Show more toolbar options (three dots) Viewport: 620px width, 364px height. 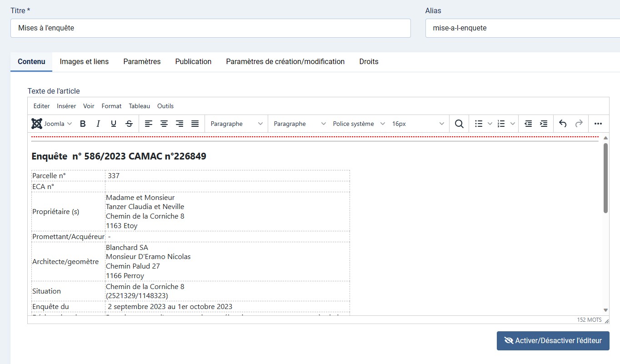click(x=598, y=124)
